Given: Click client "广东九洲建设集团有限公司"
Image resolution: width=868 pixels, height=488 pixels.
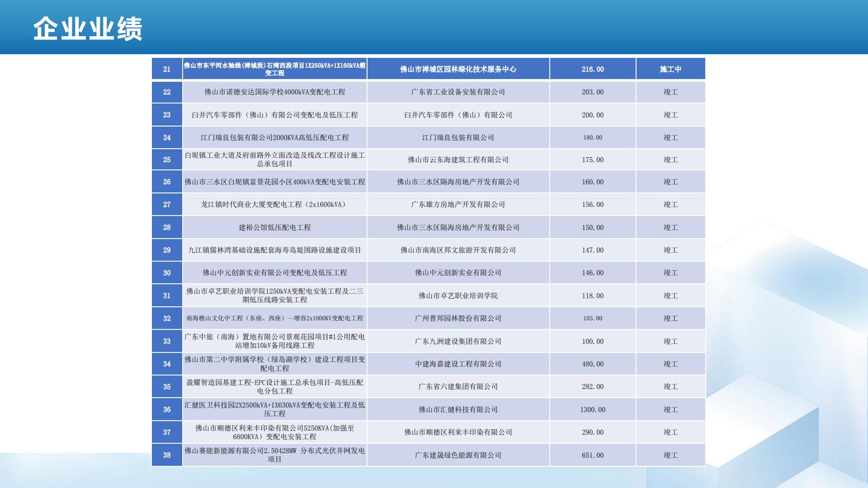Looking at the screenshot, I should click(458, 342).
